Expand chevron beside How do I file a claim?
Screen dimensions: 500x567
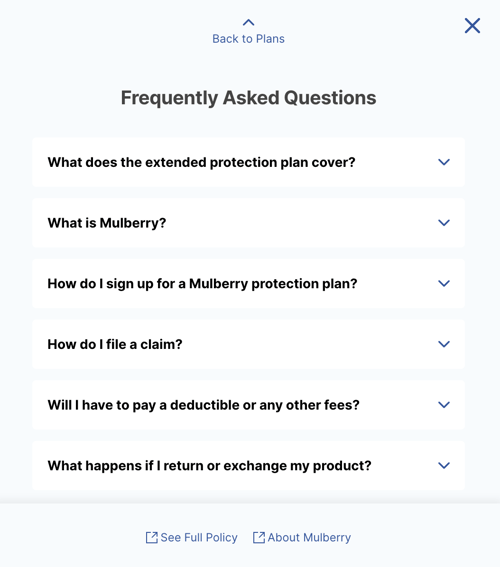444,344
